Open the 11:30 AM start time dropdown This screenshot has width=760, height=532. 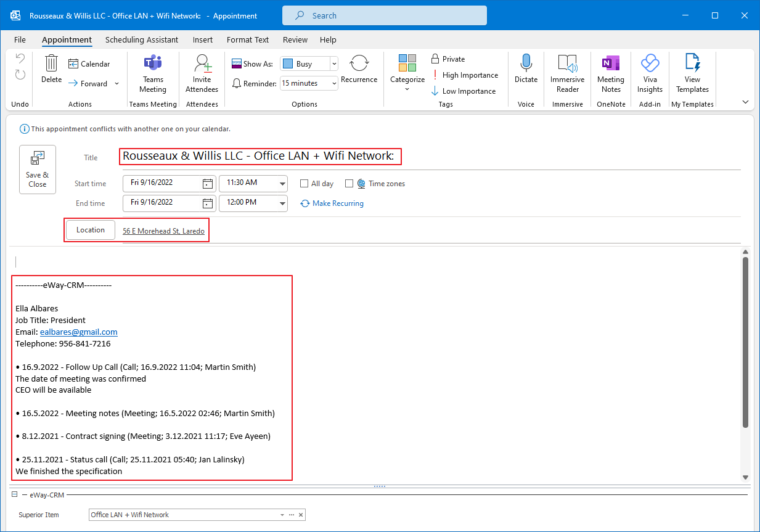pyautogui.click(x=282, y=183)
